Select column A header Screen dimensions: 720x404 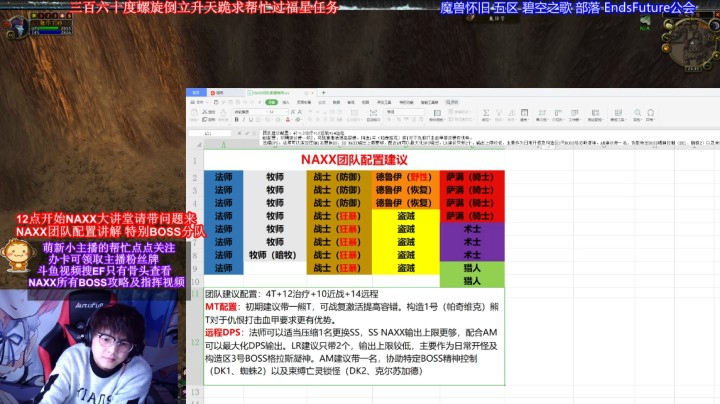(224, 145)
